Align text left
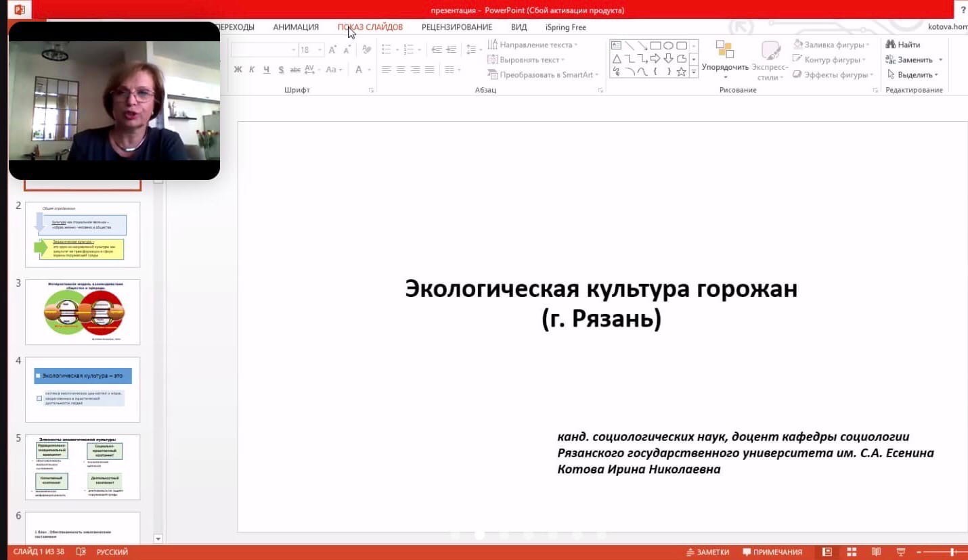Image resolution: width=968 pixels, height=560 pixels. [x=386, y=70]
